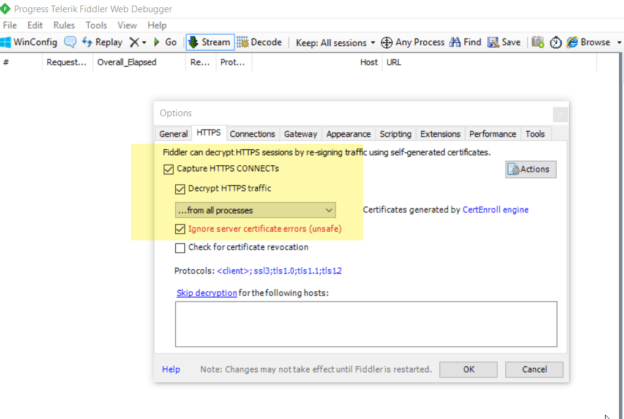Expand the Remove sessions dropdown arrow
The height and width of the screenshot is (419, 624).
click(x=144, y=43)
